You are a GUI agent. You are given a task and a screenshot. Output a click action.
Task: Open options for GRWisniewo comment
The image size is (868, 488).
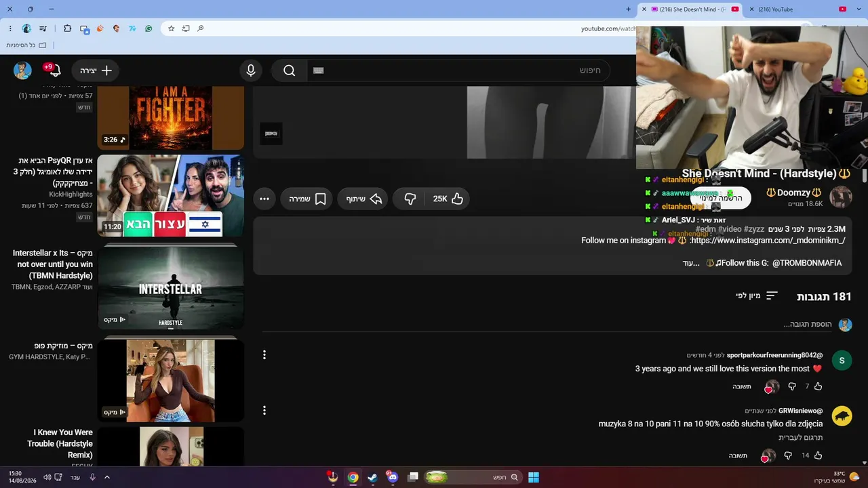(264, 410)
